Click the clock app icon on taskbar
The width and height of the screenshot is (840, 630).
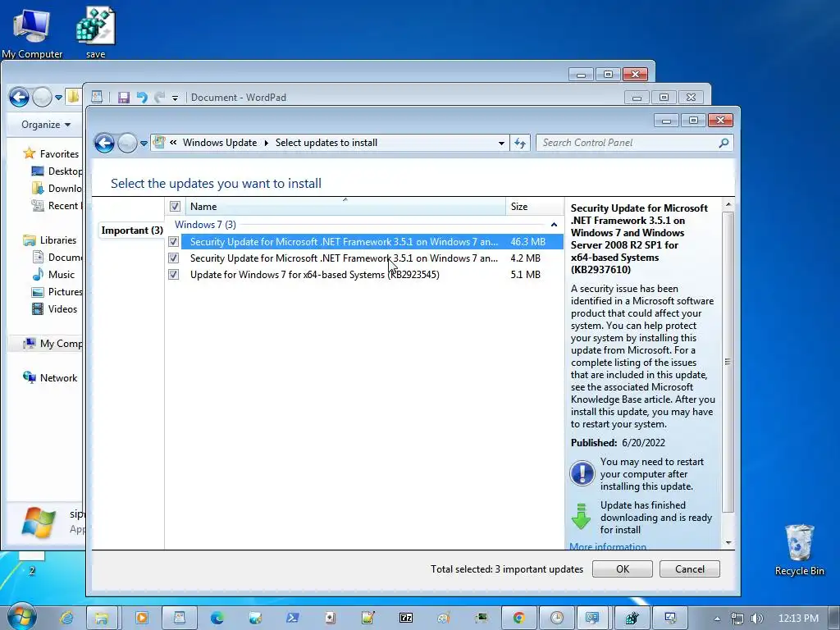tap(557, 618)
